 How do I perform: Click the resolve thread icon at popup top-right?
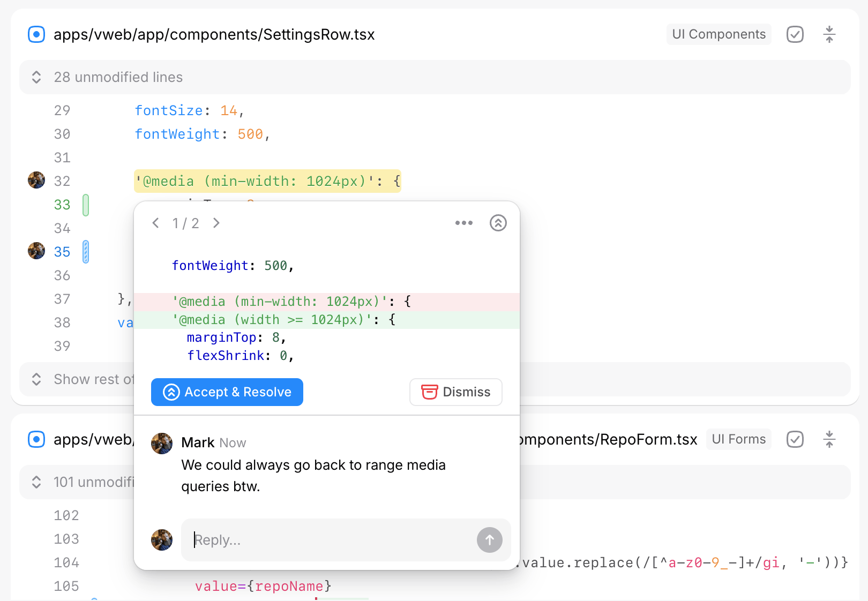point(498,223)
